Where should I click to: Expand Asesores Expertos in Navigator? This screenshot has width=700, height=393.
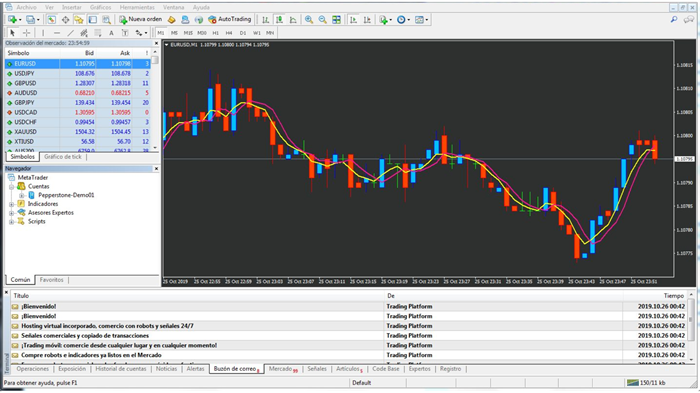click(x=12, y=213)
